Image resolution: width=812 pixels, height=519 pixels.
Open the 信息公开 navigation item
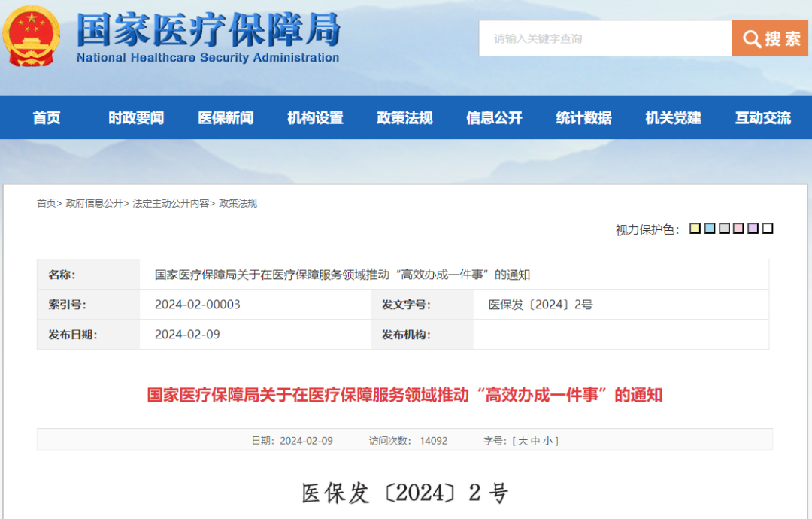coord(495,117)
